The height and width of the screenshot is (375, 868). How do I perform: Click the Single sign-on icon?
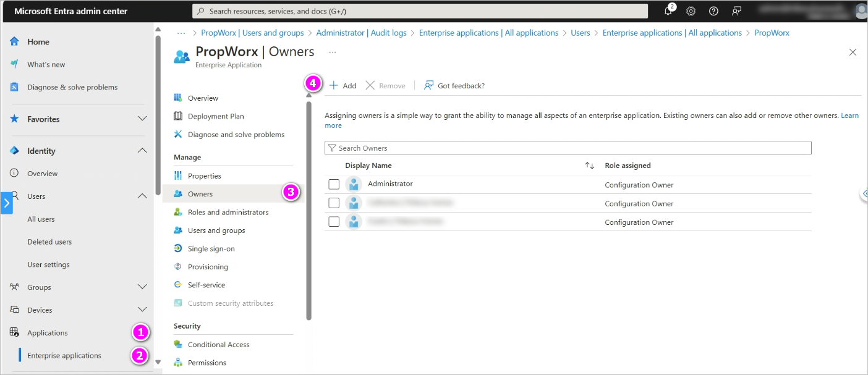[178, 248]
